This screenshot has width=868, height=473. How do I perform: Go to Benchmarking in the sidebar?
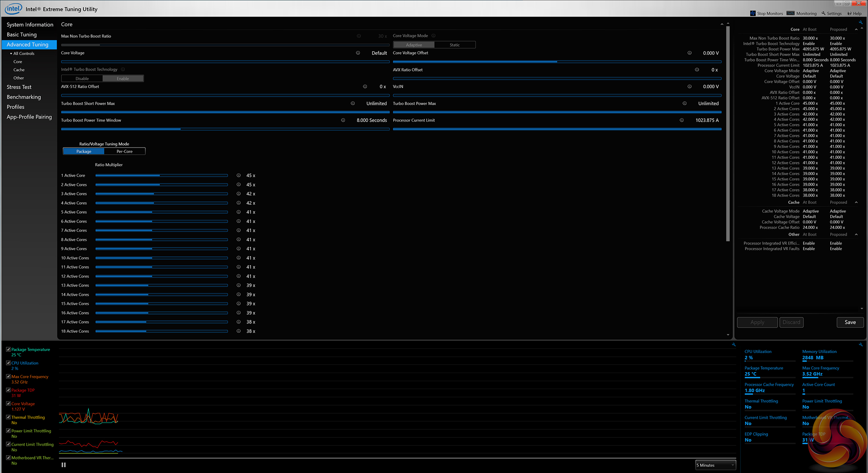click(x=24, y=97)
